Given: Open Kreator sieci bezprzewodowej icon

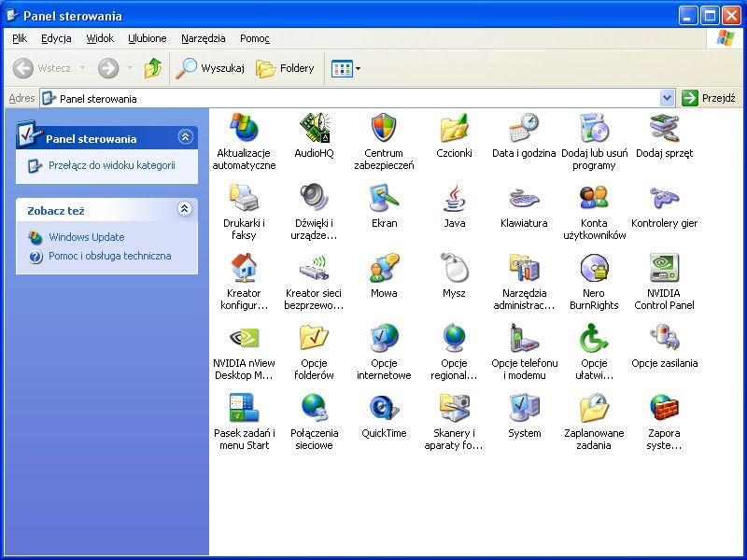Looking at the screenshot, I should pos(314,281).
